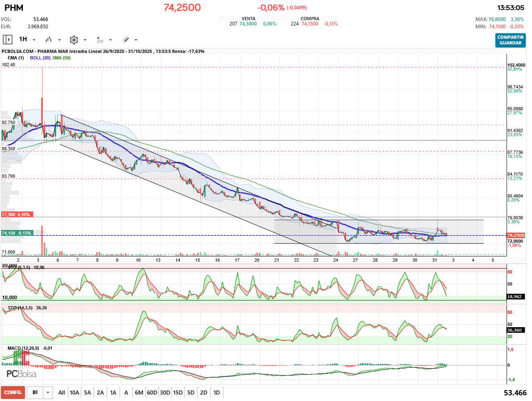Switch to the 5D time range

(191, 393)
